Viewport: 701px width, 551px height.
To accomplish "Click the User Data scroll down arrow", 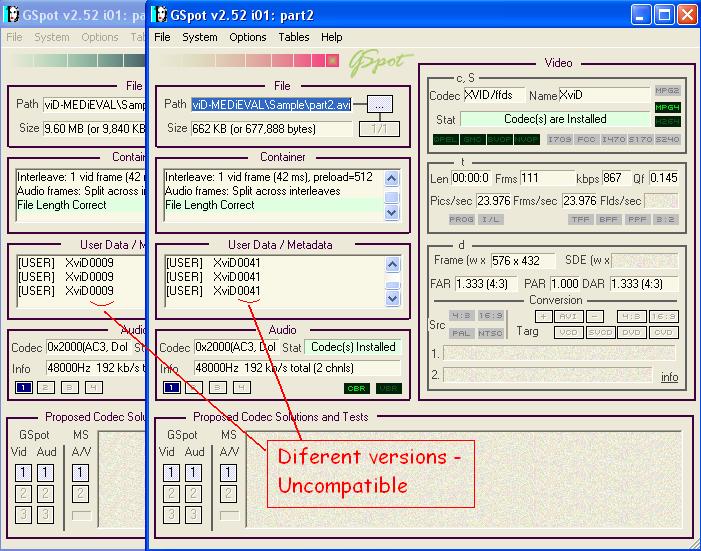I will click(x=392, y=298).
